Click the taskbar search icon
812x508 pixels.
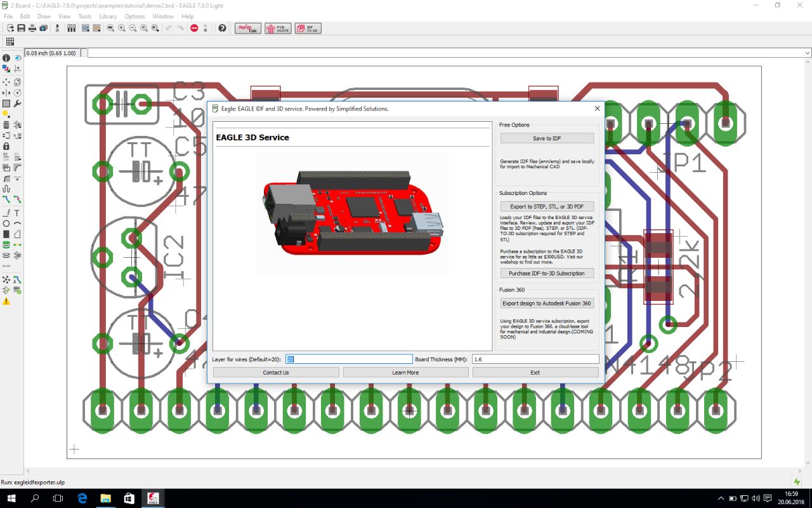(35, 498)
